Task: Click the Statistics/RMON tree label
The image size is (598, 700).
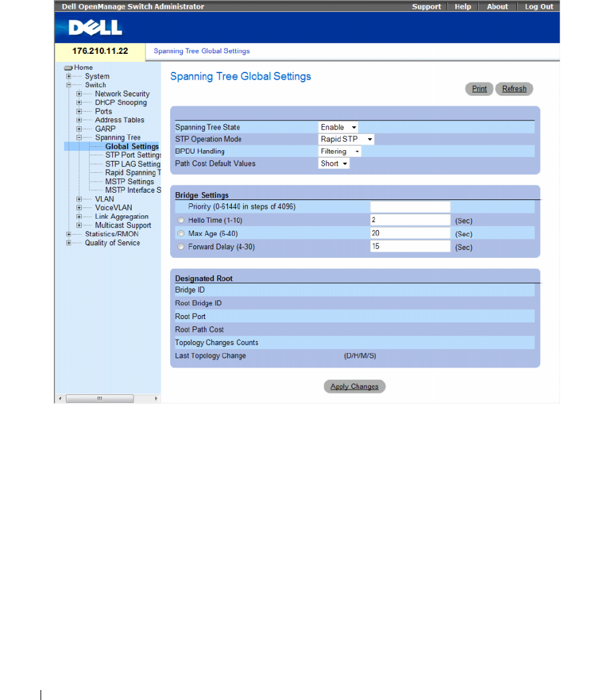Action: tap(112, 234)
